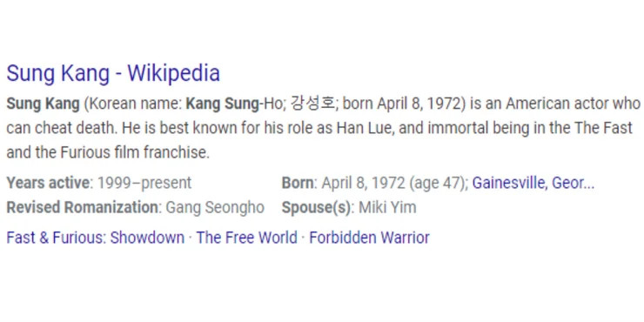Click the bold Born label
Screen dimensions: 644x322
click(x=298, y=183)
